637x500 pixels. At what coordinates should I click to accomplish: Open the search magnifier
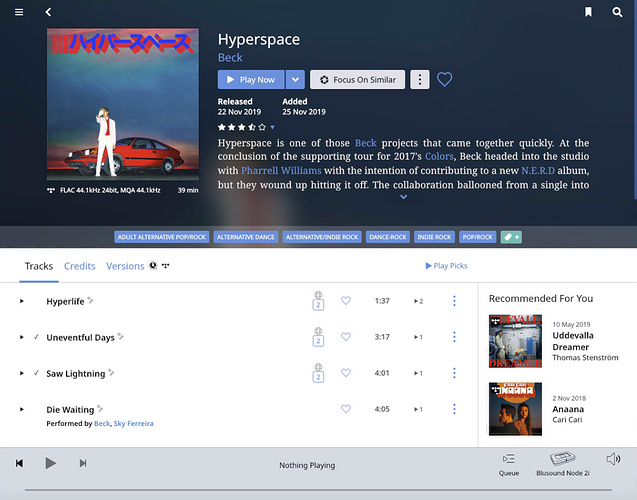(x=617, y=12)
